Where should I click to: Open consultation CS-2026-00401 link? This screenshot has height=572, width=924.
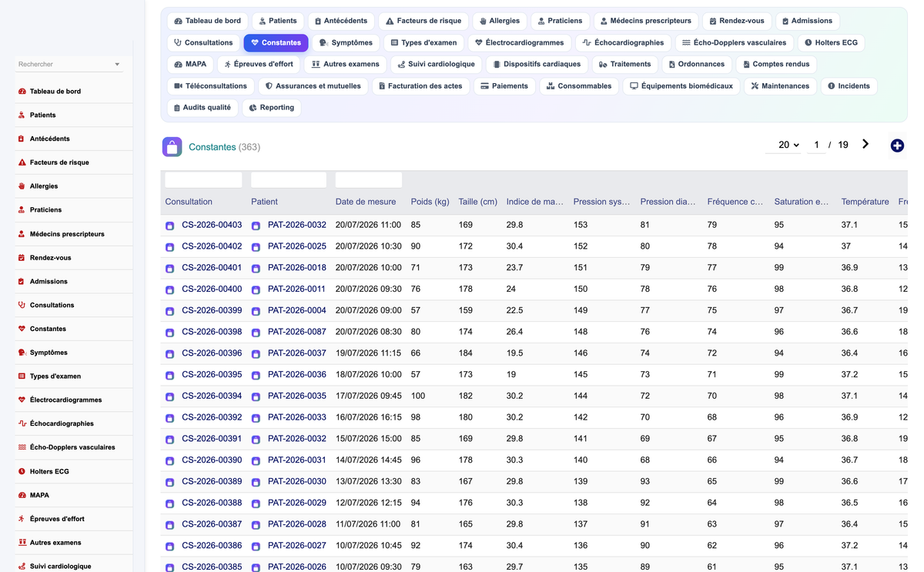pyautogui.click(x=212, y=268)
